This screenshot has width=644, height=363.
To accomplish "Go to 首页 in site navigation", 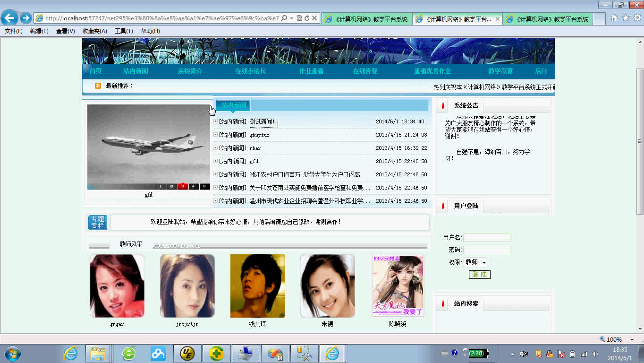I will click(96, 71).
